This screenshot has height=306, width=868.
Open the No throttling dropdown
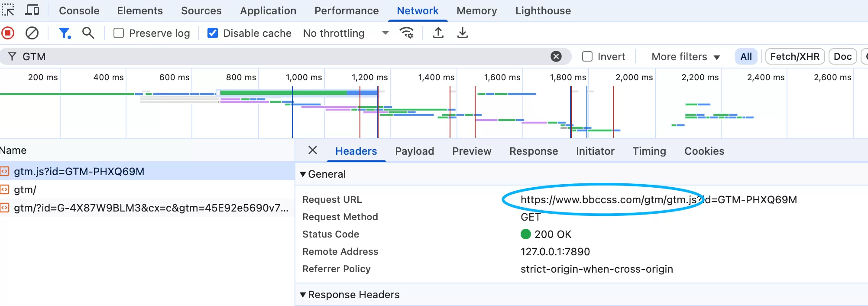[346, 33]
